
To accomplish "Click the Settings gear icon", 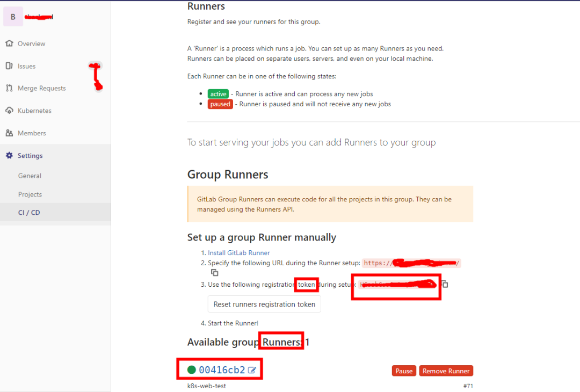I will pos(9,155).
